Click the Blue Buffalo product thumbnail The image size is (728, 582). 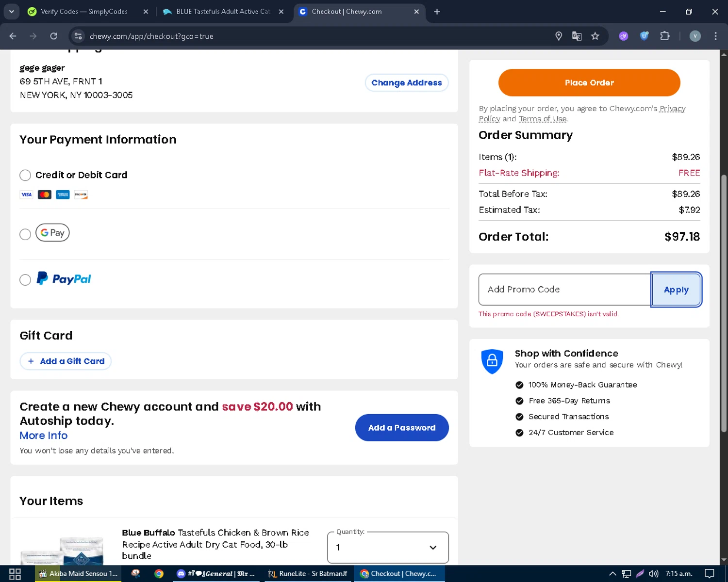62,550
